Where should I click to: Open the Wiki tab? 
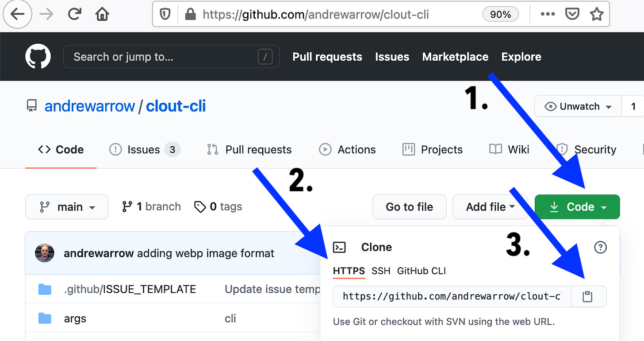(509, 150)
